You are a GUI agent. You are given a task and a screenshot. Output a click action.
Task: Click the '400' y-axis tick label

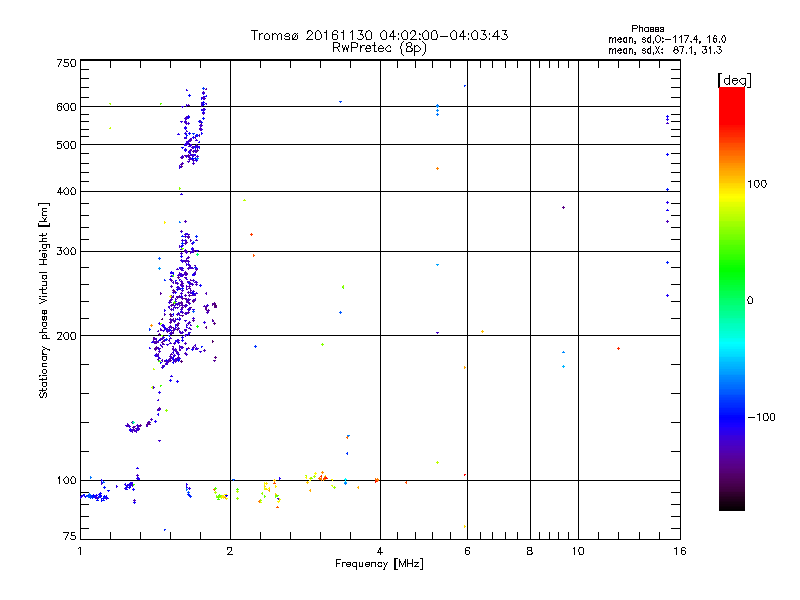66,191
